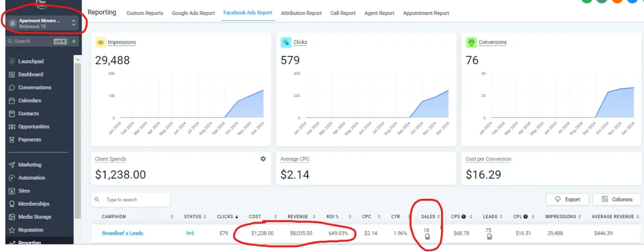Open Opportunities via its sidebar icon

[x=12, y=127]
